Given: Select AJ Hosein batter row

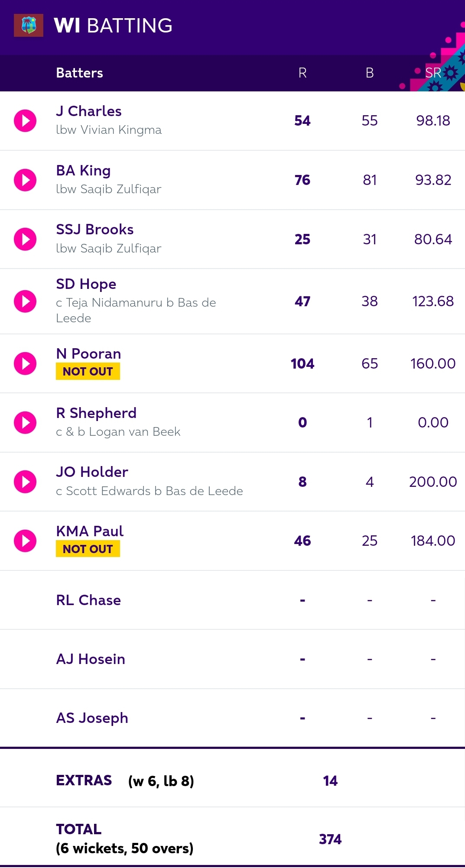Looking at the screenshot, I should point(232,659).
